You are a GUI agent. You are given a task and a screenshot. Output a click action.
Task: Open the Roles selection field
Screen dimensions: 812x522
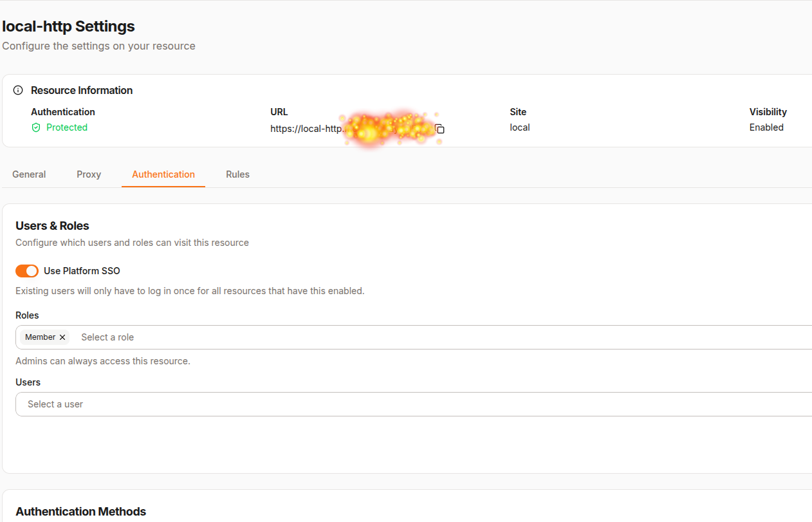(x=414, y=337)
